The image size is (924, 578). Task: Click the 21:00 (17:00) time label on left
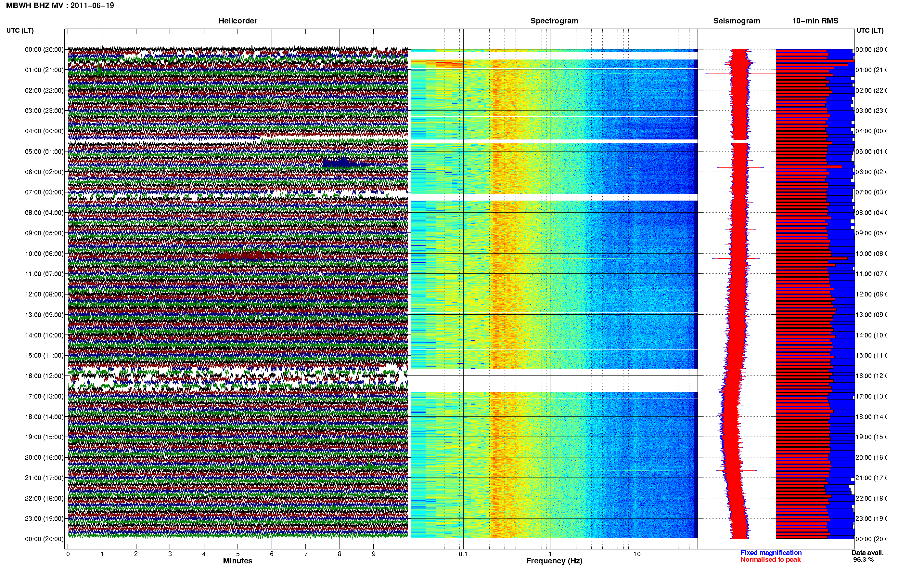click(44, 478)
